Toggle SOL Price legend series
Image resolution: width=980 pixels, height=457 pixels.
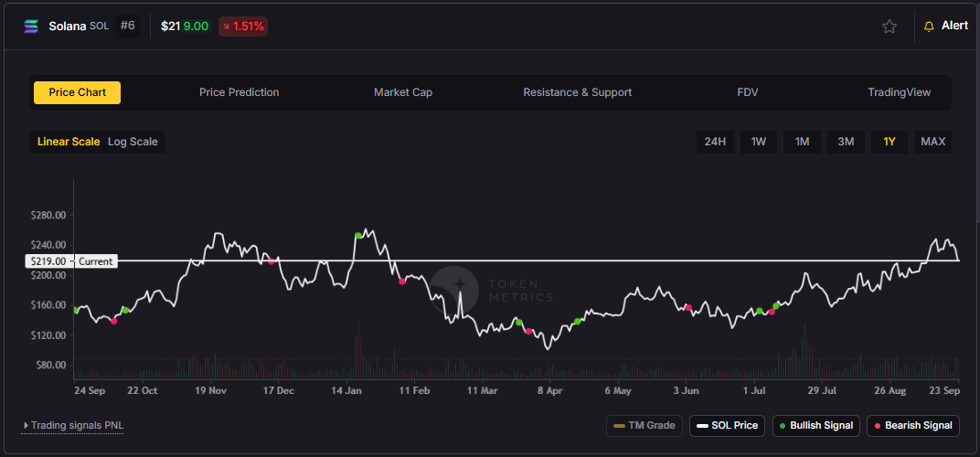[727, 426]
